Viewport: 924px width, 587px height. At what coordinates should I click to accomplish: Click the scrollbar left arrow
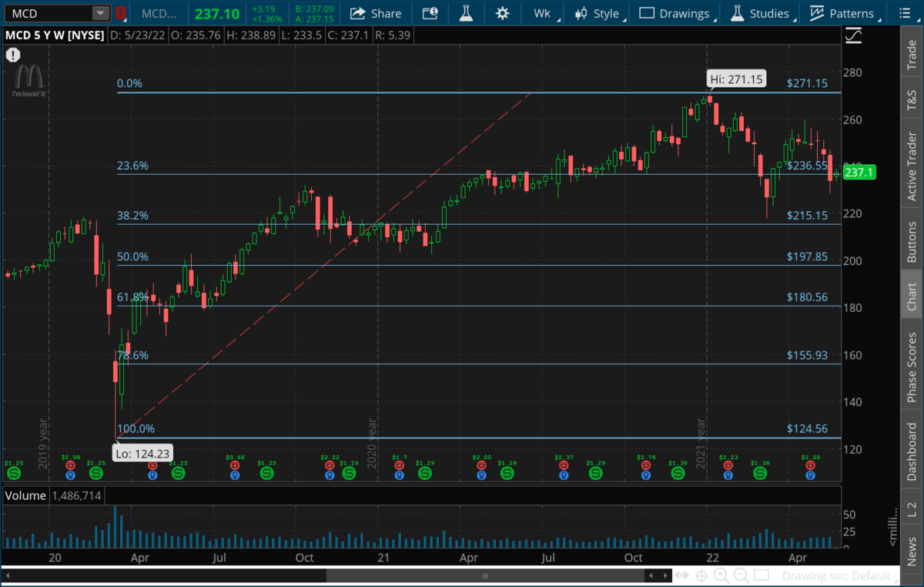9,575
